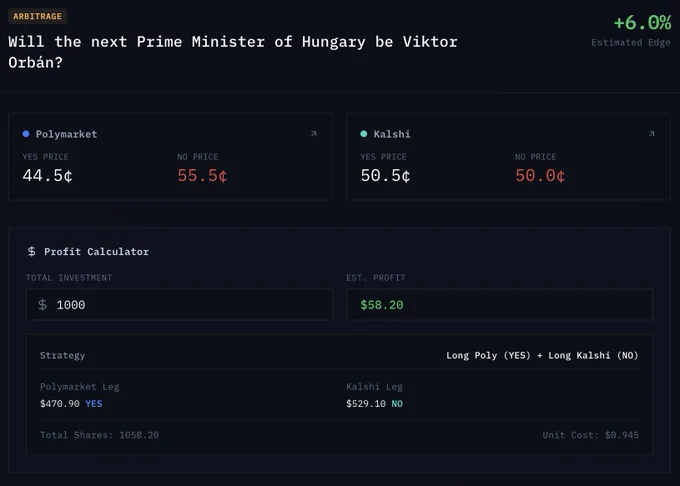Click the Total Investment input showing 1000

(x=180, y=305)
